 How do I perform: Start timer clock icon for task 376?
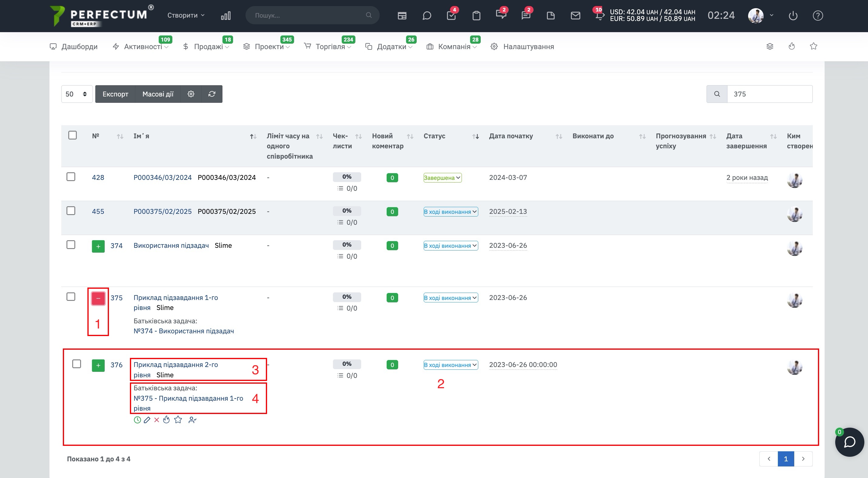click(137, 420)
